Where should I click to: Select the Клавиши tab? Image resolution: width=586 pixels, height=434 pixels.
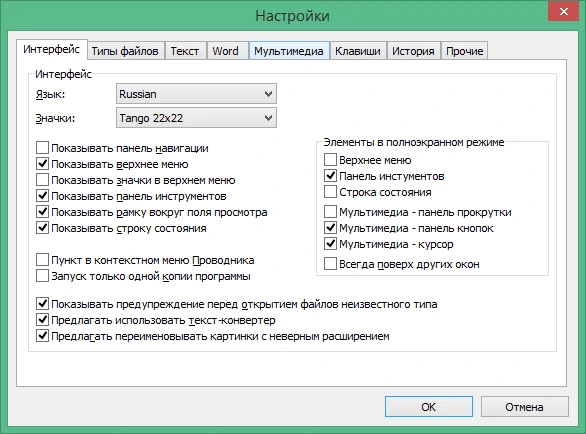(358, 51)
